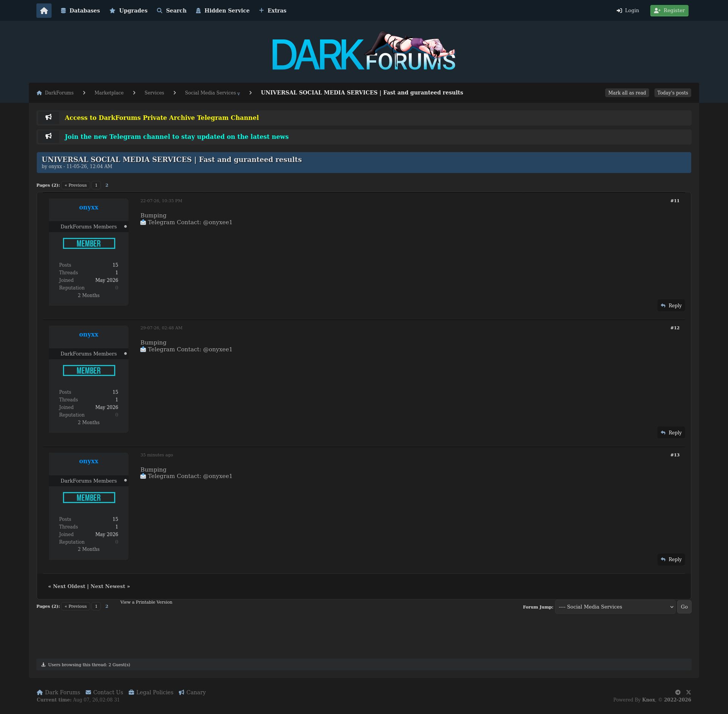Open the X social icon in footer
The image size is (728, 714).
(x=689, y=692)
